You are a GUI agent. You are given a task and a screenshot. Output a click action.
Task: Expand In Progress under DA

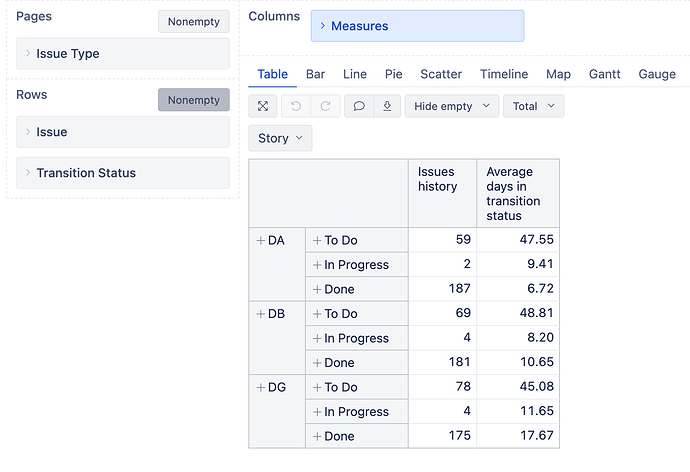[x=317, y=265]
